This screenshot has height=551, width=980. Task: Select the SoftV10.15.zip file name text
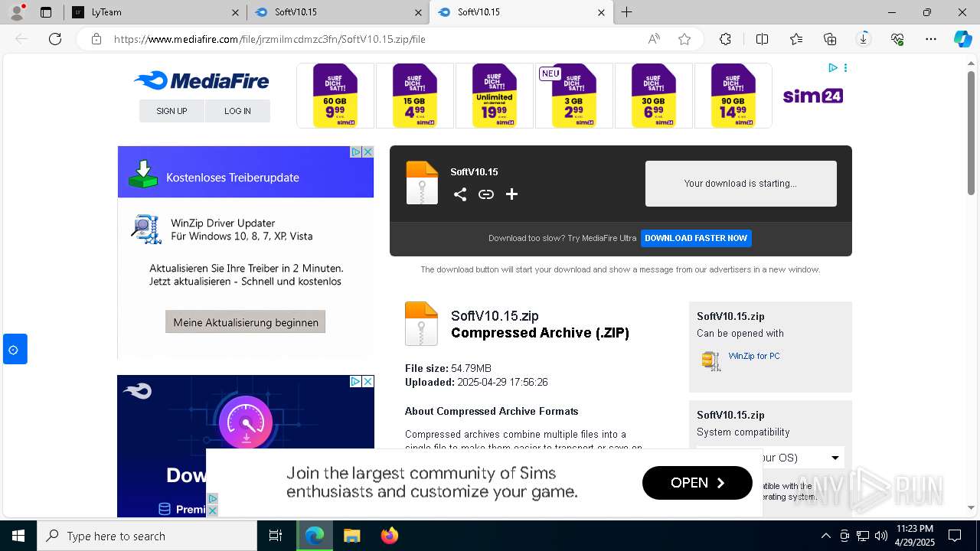coord(495,316)
